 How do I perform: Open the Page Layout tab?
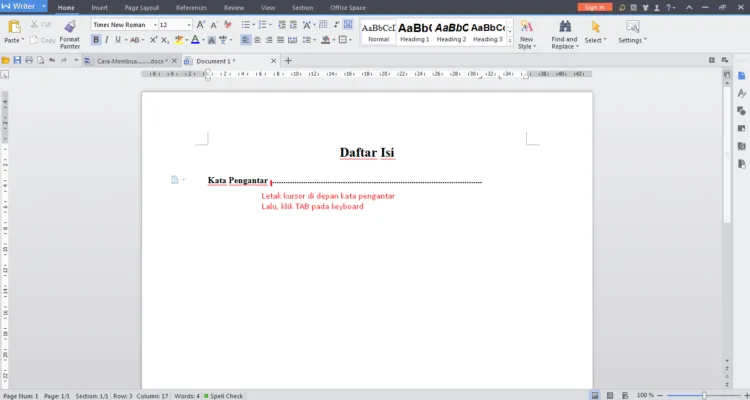click(x=142, y=8)
